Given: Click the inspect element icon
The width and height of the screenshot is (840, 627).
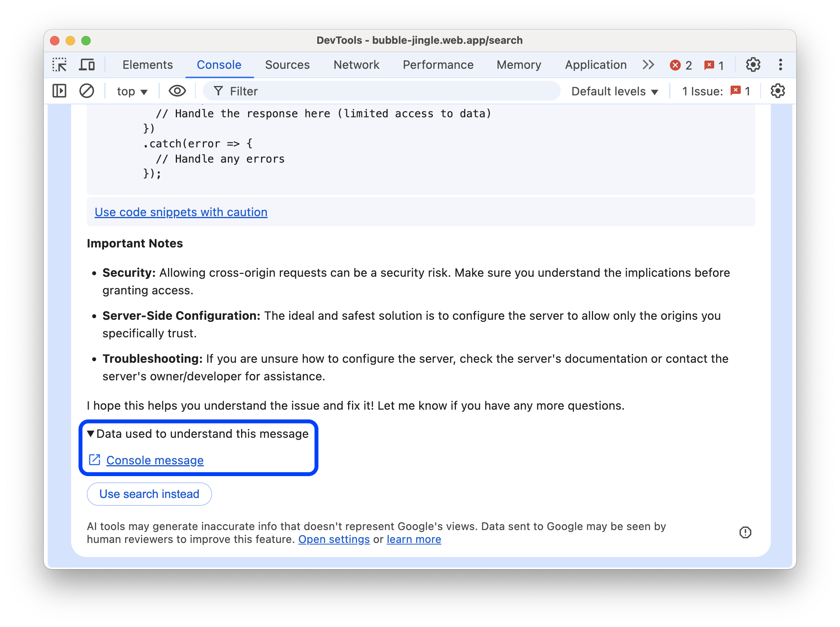Looking at the screenshot, I should pos(61,64).
